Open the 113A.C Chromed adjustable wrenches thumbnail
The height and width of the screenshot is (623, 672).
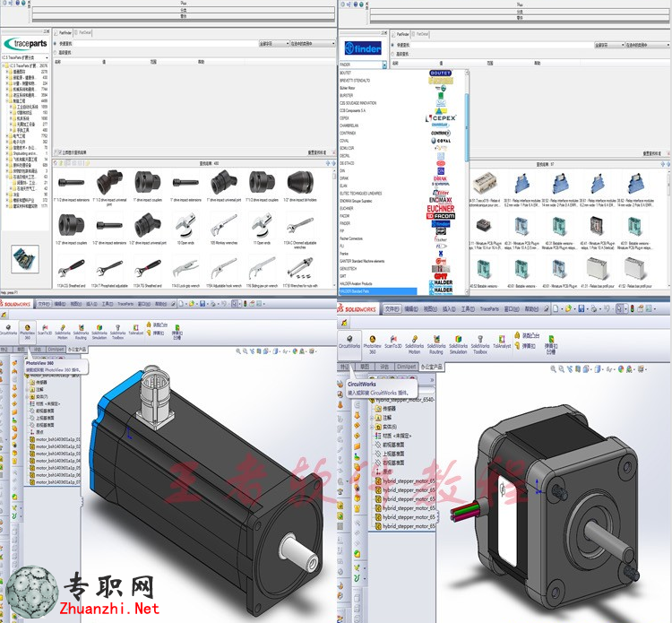[x=300, y=226]
